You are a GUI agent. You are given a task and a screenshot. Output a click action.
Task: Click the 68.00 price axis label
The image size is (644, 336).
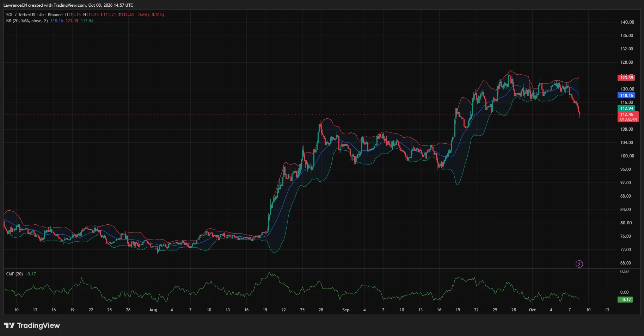(626, 263)
